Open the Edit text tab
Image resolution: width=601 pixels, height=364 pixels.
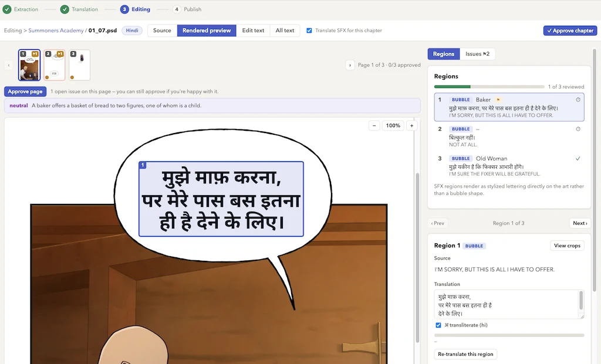[253, 30]
